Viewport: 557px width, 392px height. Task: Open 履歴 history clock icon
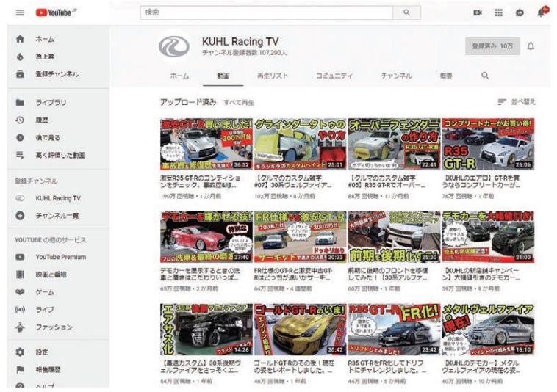[x=21, y=120]
